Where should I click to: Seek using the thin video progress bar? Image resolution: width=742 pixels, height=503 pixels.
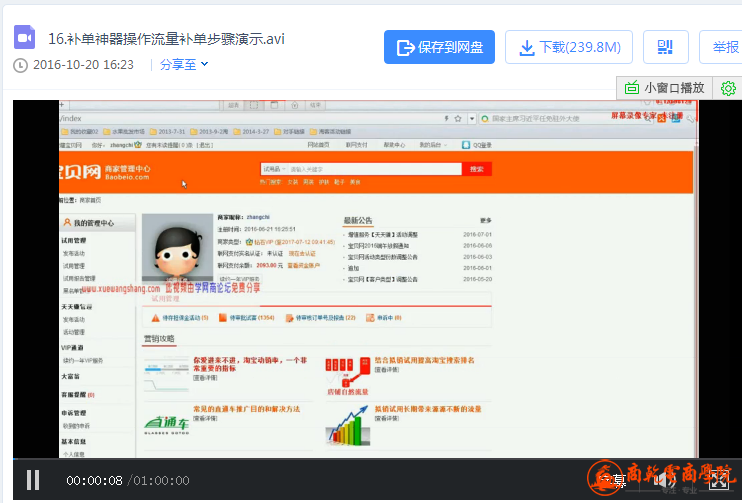(x=377, y=459)
